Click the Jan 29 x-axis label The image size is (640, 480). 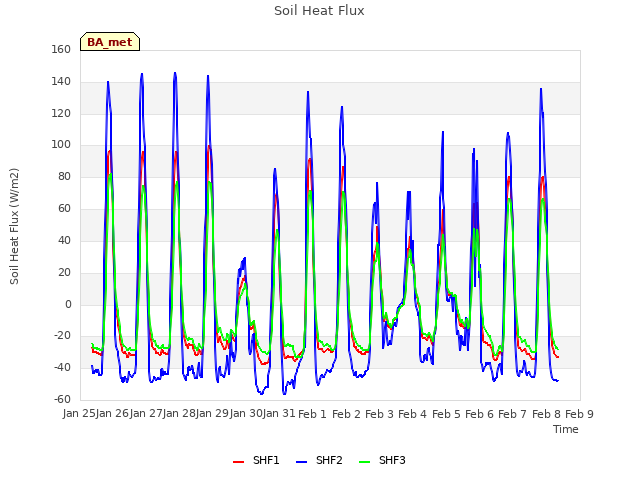(213, 413)
